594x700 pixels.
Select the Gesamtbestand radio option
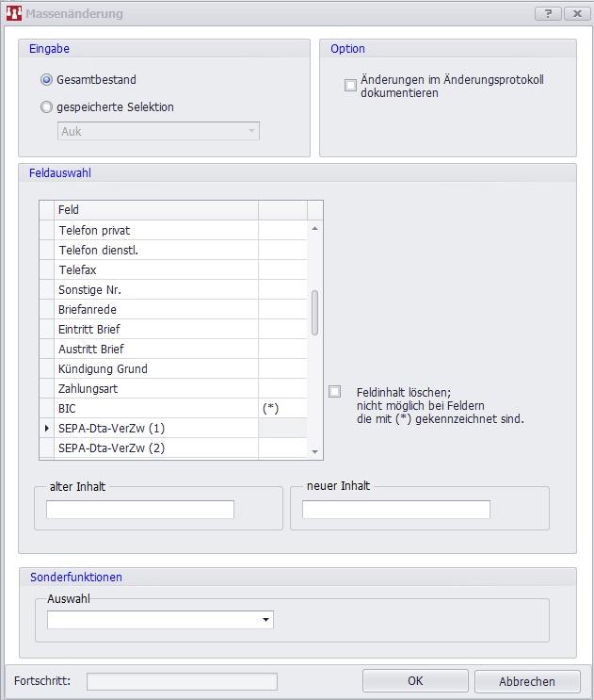click(x=47, y=80)
